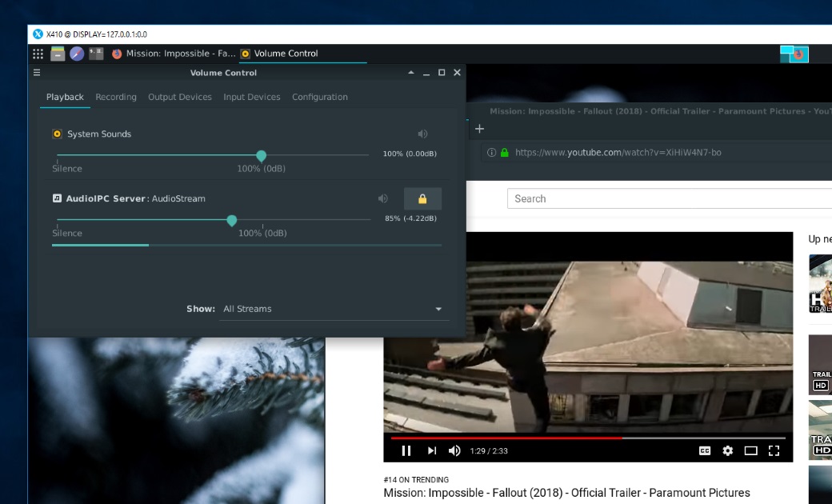Mute the AudioIPC Server AudioStream
The height and width of the screenshot is (504, 832).
pyautogui.click(x=383, y=198)
